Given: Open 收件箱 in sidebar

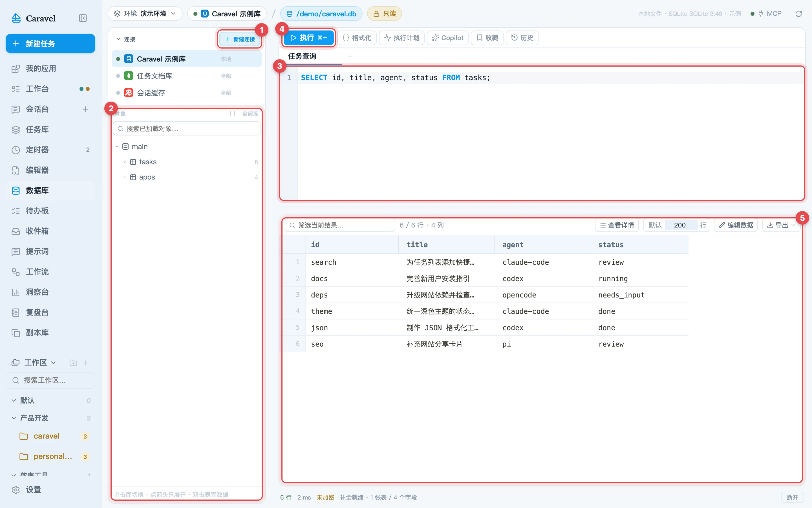Looking at the screenshot, I should (x=50, y=231).
